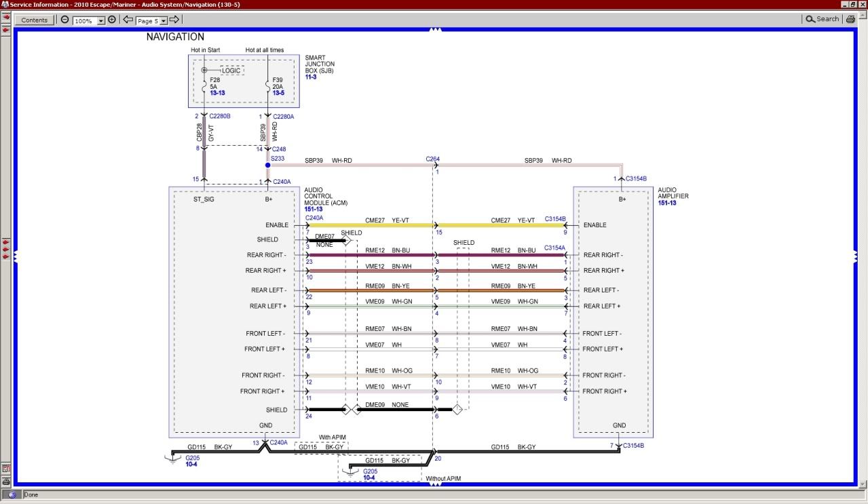Click the C264 connector label
The width and height of the screenshot is (868, 504).
[x=432, y=159]
